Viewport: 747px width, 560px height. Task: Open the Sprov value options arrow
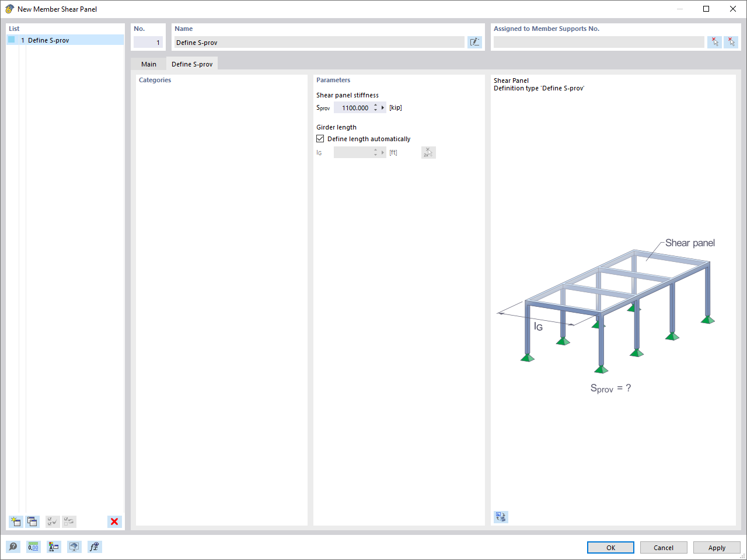click(x=383, y=107)
